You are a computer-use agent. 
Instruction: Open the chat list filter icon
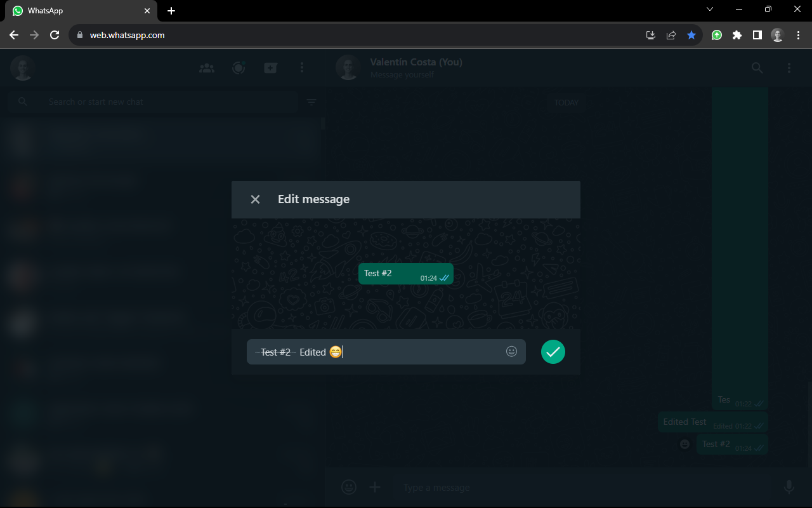(x=311, y=102)
